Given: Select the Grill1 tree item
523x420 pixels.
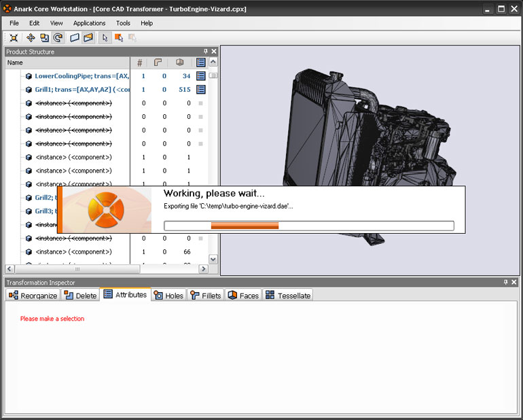Looking at the screenshot, I should point(82,90).
